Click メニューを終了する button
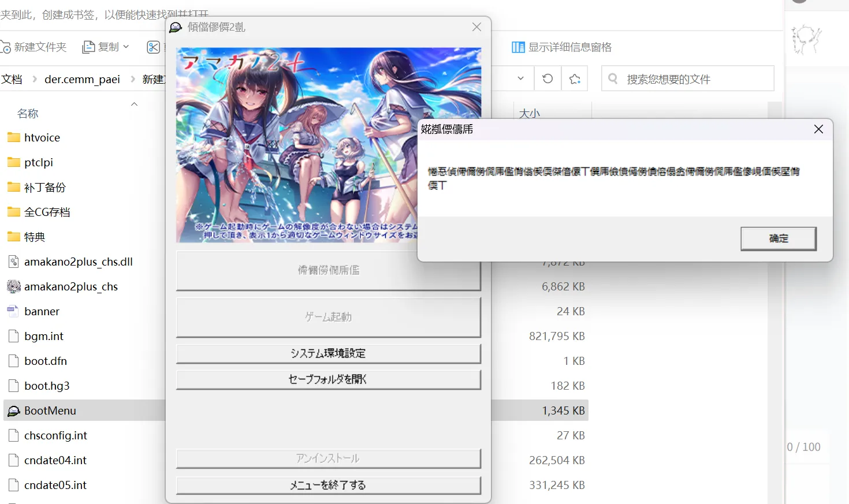 tap(328, 486)
